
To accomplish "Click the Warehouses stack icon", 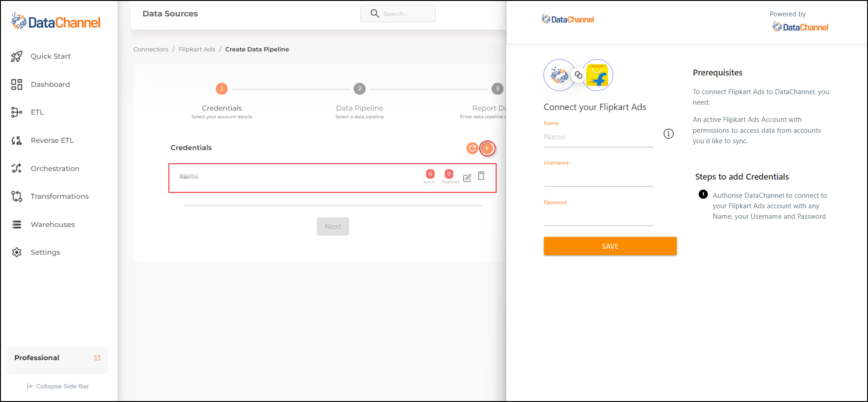I will 17,225.
